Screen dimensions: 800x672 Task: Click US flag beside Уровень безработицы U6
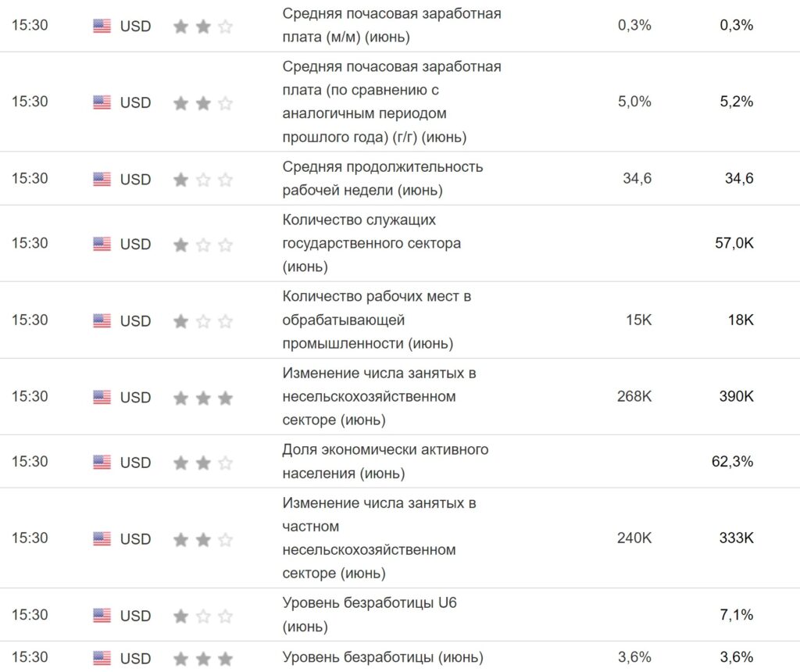point(102,616)
